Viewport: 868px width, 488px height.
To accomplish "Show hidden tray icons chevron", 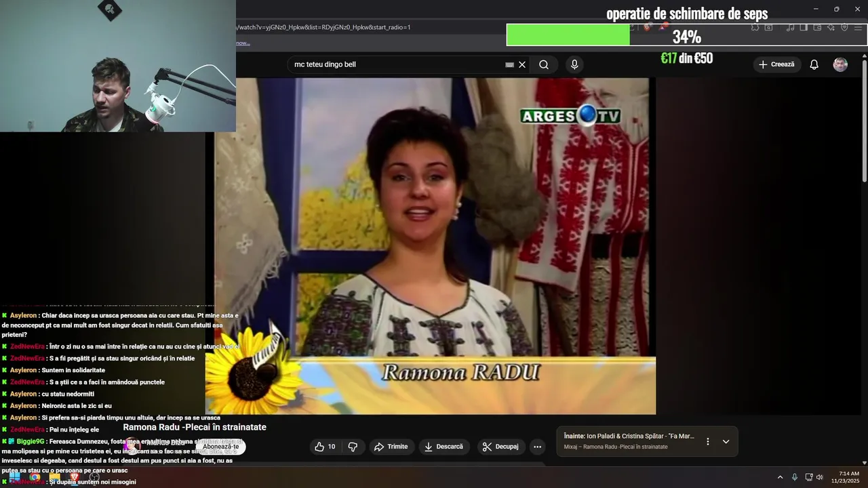I will pos(780,477).
